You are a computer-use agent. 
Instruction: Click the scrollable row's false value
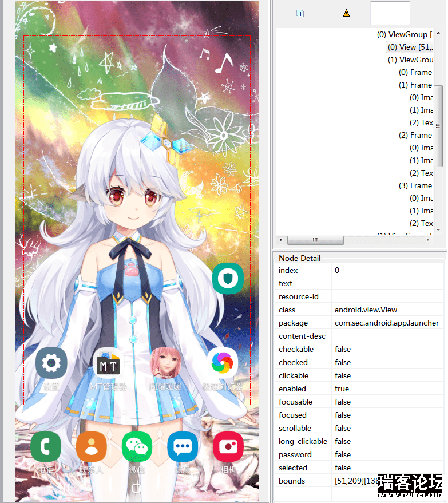tap(343, 428)
